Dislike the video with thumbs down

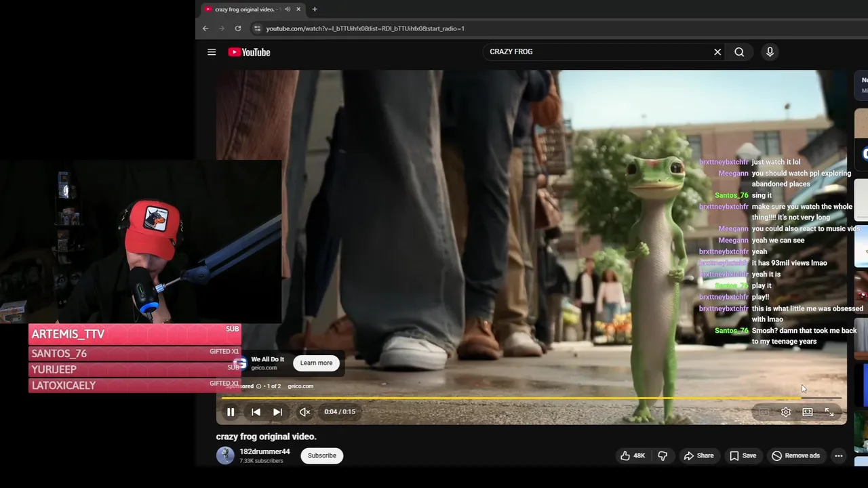(663, 455)
